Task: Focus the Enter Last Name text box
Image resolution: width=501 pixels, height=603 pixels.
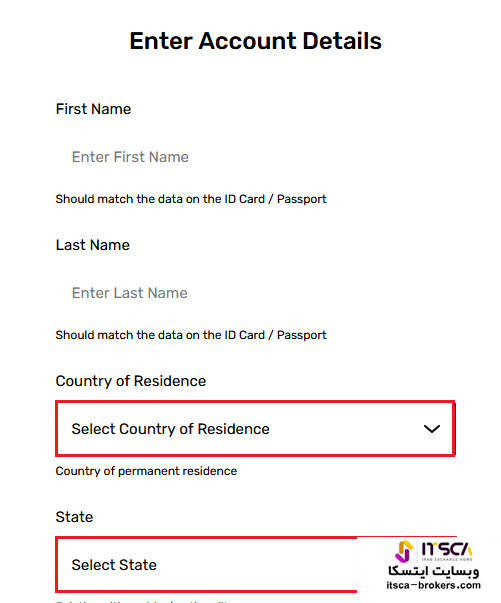Action: pyautogui.click(x=255, y=293)
